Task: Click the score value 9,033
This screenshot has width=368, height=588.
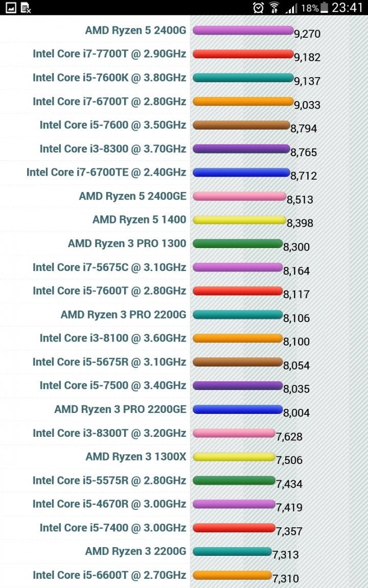Action: [x=307, y=105]
